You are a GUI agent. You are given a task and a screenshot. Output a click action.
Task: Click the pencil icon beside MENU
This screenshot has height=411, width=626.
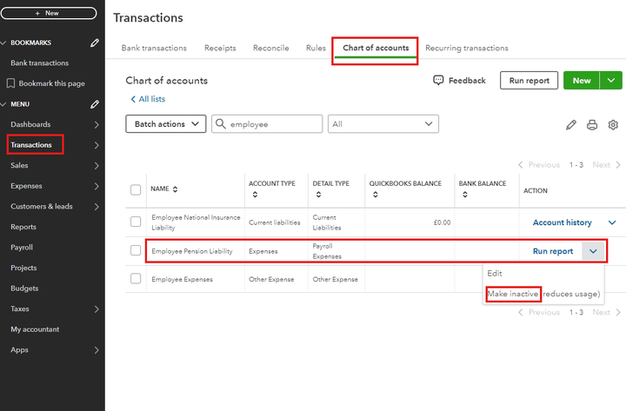94,104
